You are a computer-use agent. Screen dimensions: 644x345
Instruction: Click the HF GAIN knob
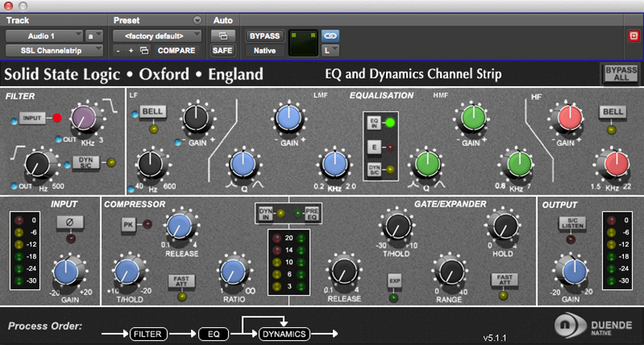[570, 118]
